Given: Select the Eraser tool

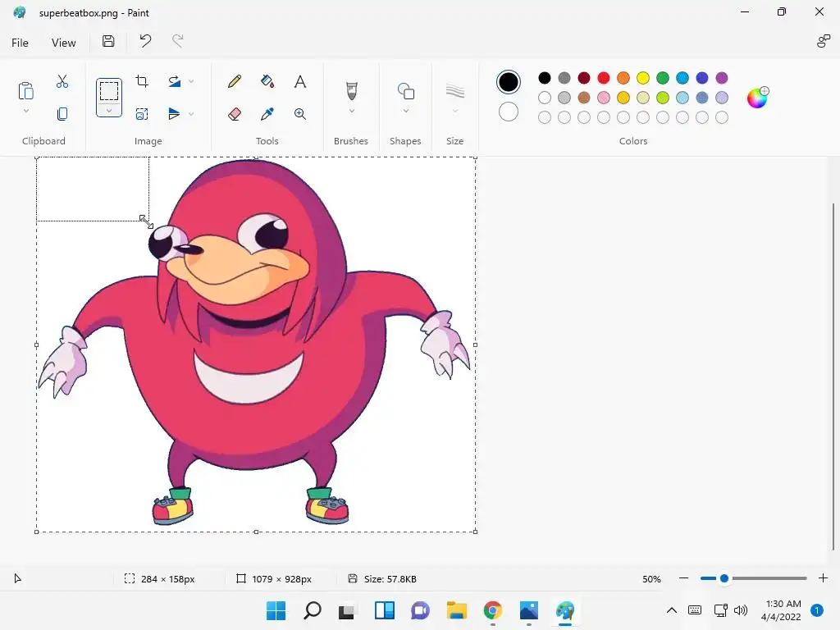Looking at the screenshot, I should pyautogui.click(x=234, y=113).
